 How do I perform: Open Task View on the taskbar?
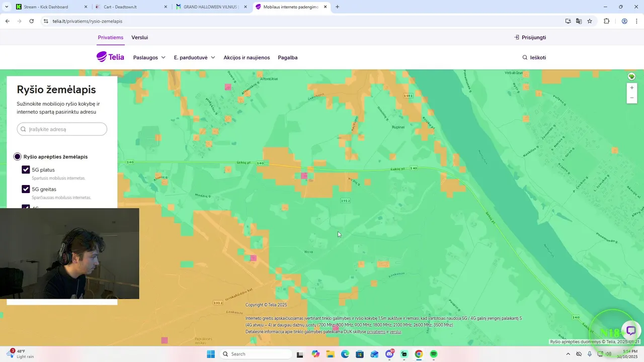pyautogui.click(x=300, y=354)
